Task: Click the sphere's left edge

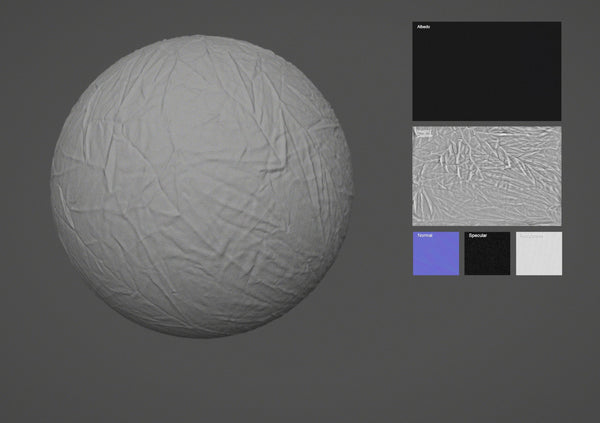Action: click(x=53, y=186)
